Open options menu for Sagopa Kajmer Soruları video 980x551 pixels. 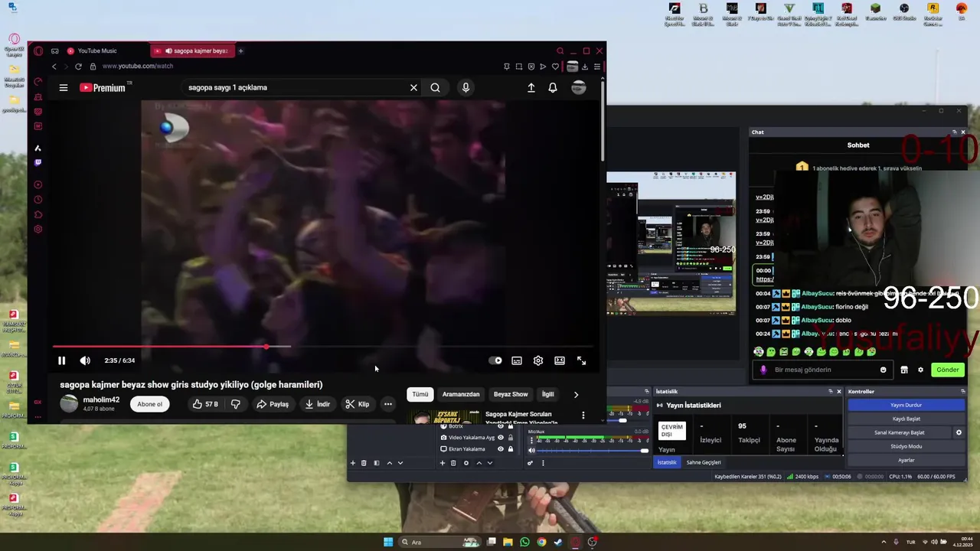[x=583, y=416]
